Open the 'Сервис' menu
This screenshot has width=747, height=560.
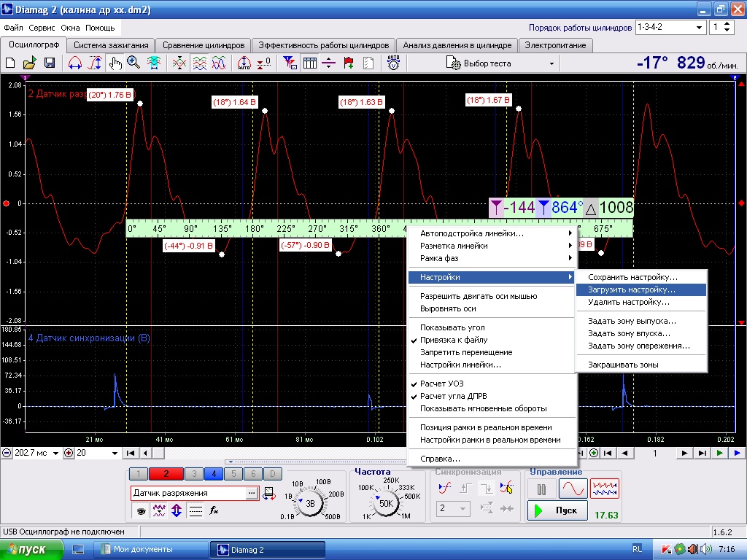coord(42,28)
